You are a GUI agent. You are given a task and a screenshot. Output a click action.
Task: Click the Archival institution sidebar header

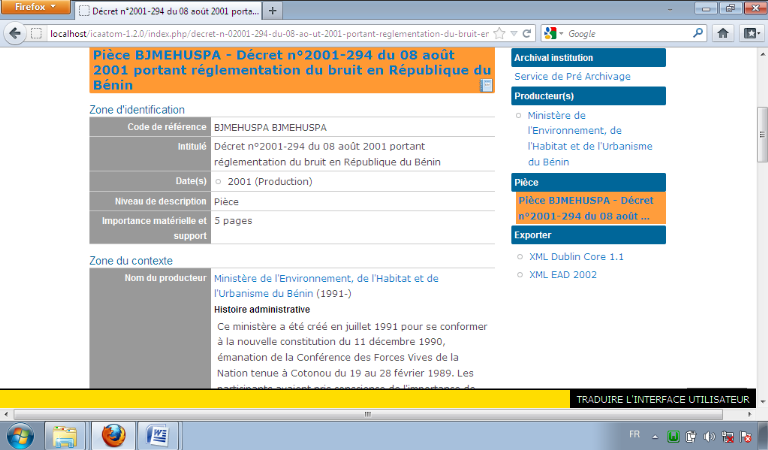point(588,58)
